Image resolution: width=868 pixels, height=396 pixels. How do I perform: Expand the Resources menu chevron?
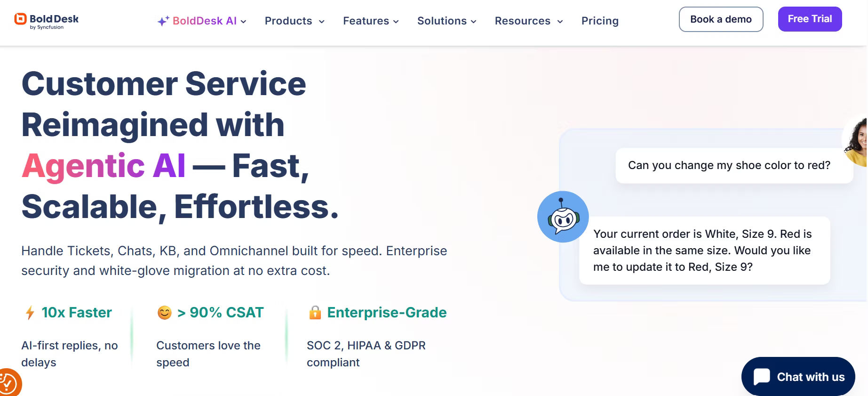[560, 22]
